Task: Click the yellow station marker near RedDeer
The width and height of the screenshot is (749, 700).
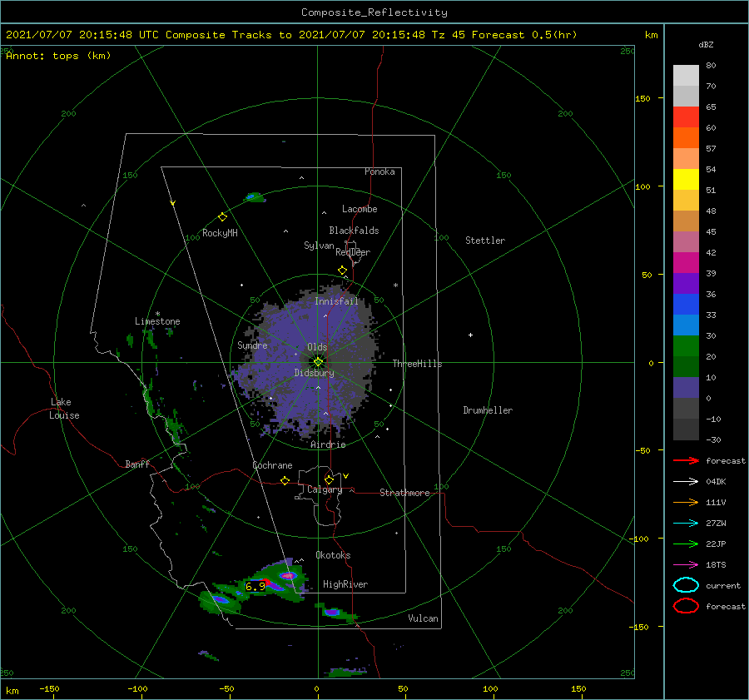Action: (x=342, y=271)
